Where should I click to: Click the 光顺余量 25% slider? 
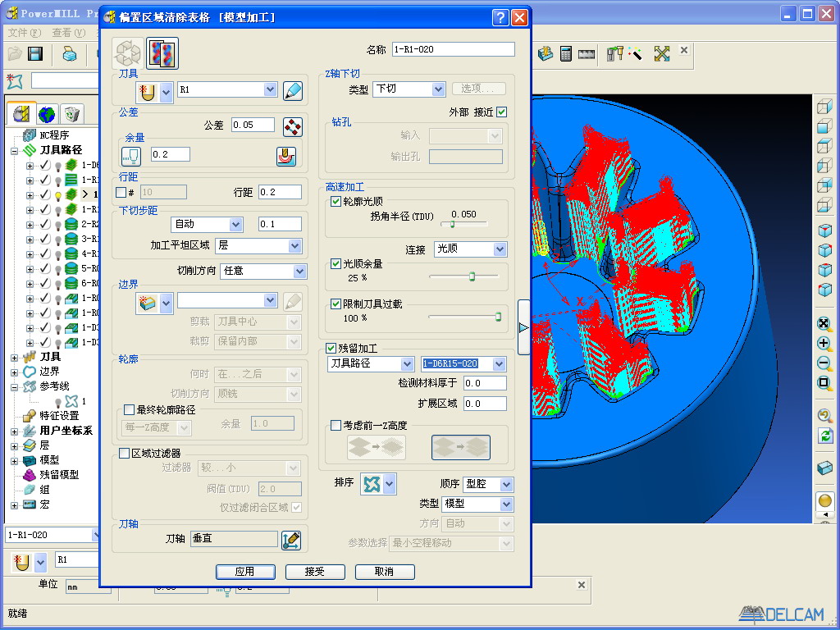[464, 276]
